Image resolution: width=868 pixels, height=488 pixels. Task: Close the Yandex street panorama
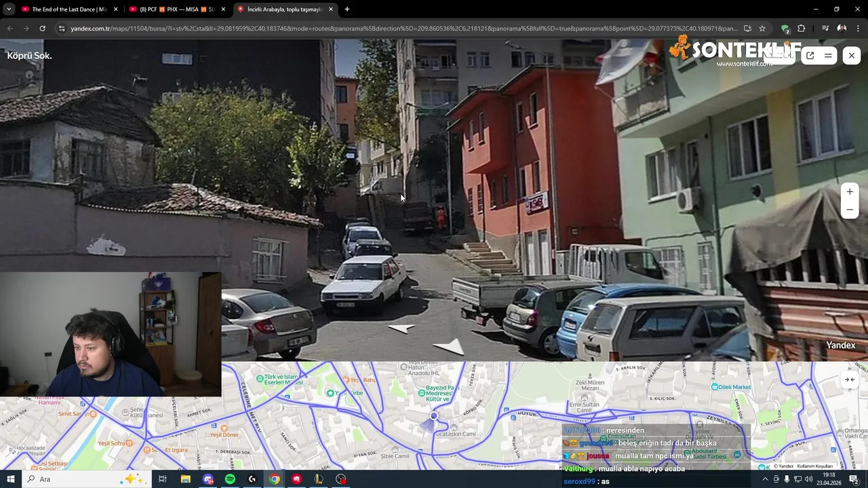[852, 56]
